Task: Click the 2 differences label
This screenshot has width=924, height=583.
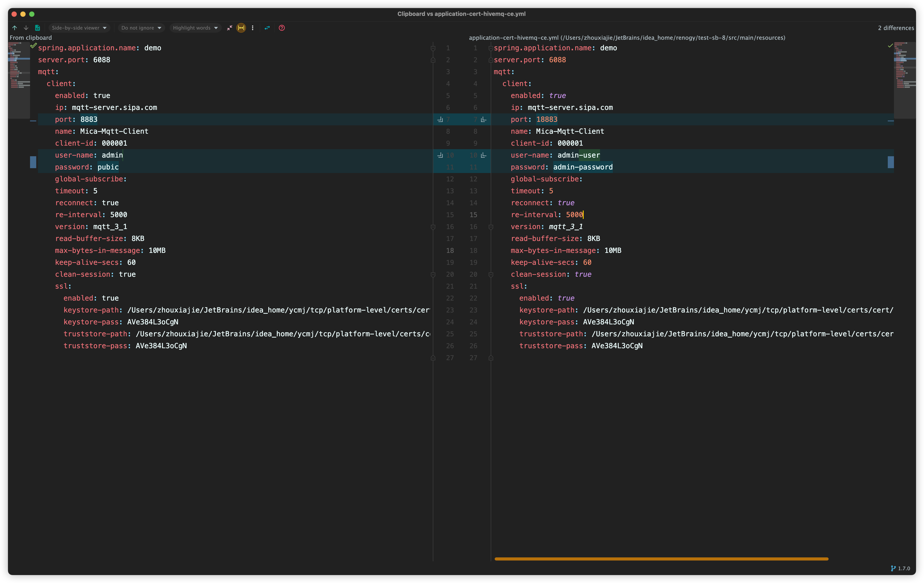Action: point(896,28)
